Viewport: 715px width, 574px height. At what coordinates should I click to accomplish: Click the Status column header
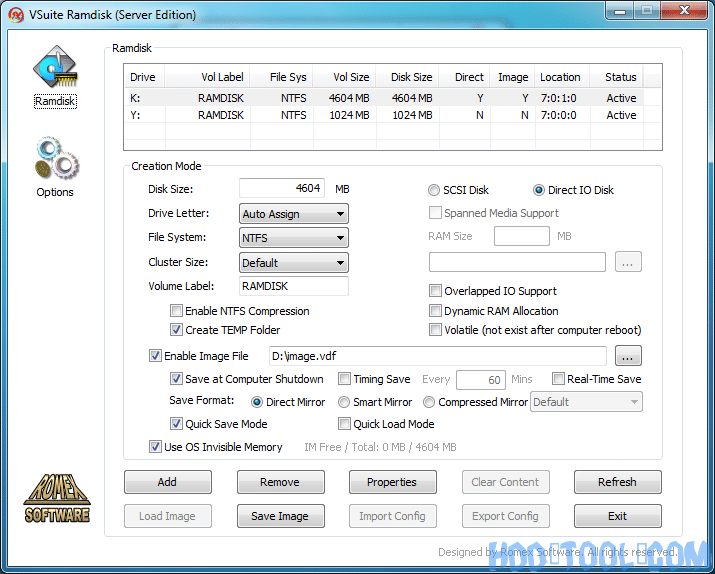tap(617, 77)
